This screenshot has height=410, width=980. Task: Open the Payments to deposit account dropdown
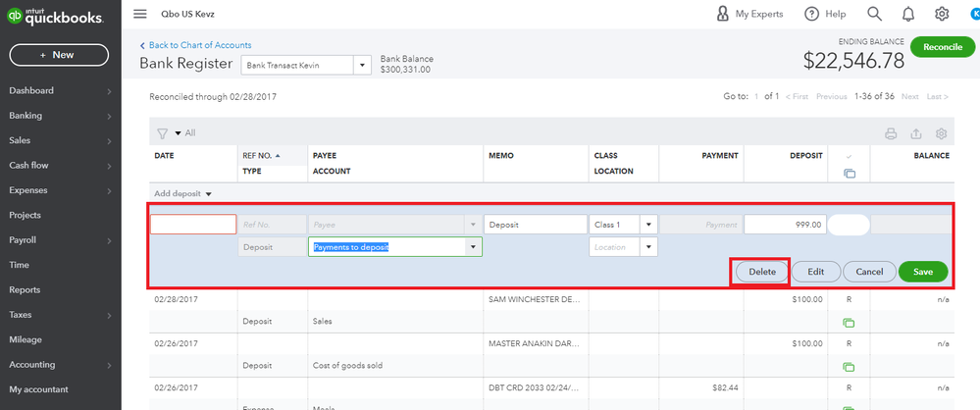473,247
